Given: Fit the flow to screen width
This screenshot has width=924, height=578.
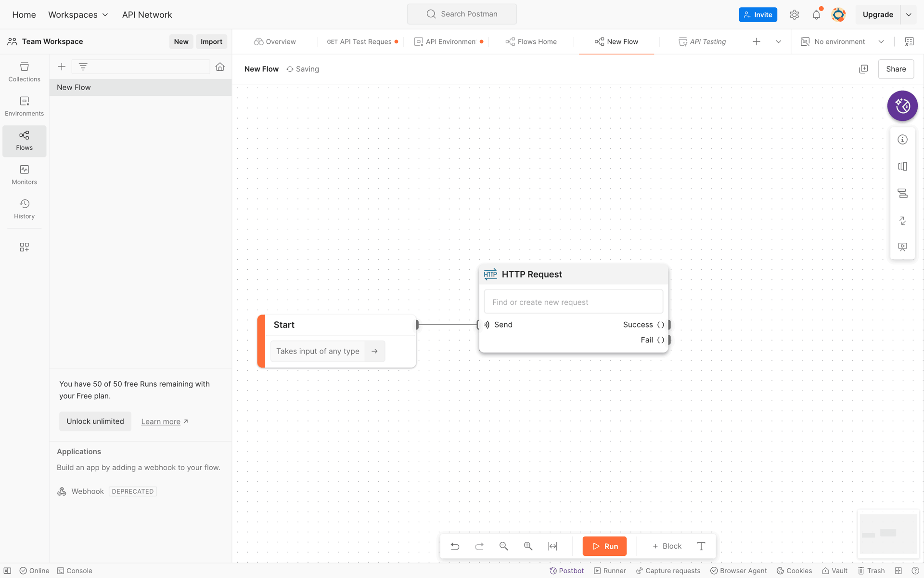Looking at the screenshot, I should point(552,546).
